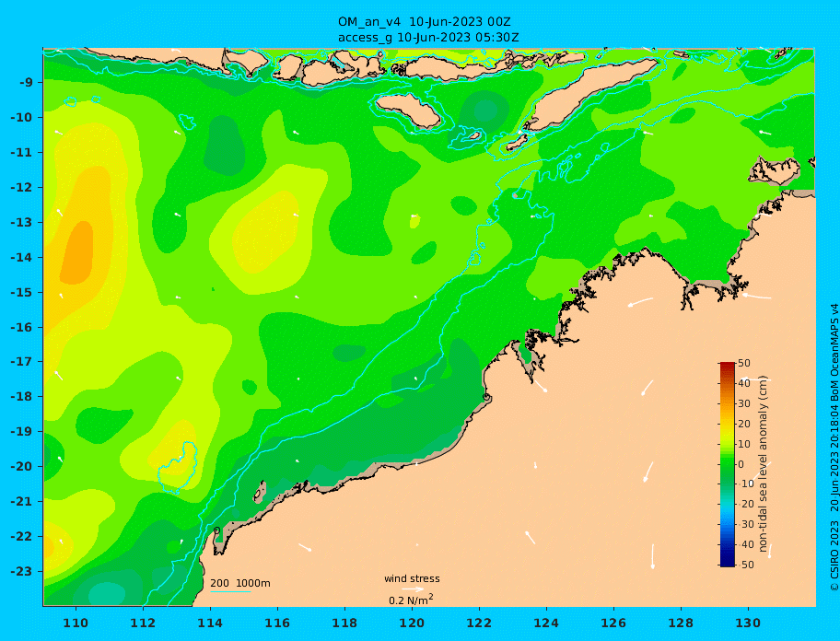Click longitude axis label '130'
Image resolution: width=840 pixels, height=641 pixels.
(748, 623)
